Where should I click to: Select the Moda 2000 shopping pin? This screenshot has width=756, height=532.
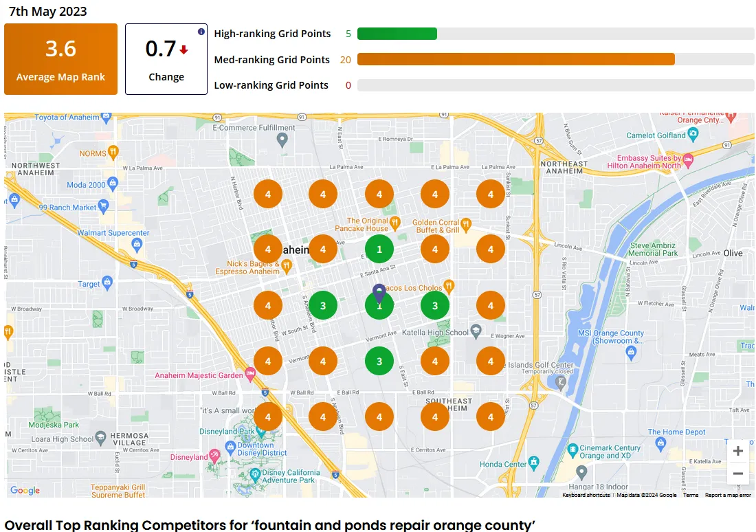pos(113,184)
